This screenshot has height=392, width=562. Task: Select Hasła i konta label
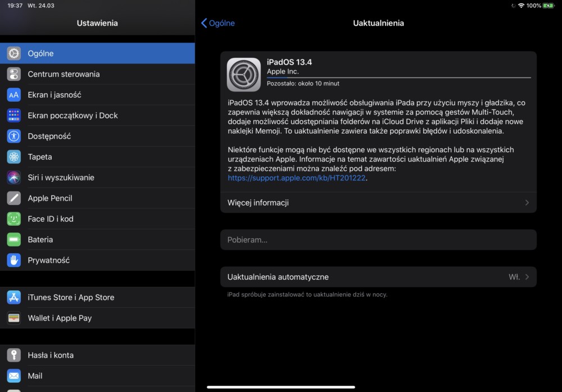[51, 355]
